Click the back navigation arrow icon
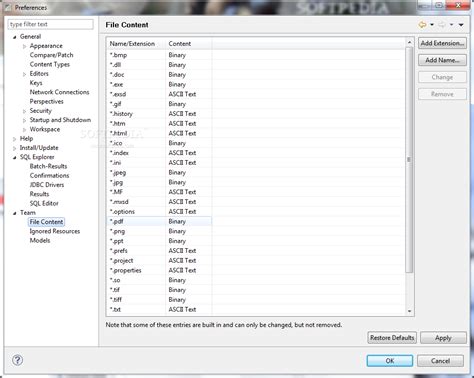This screenshot has width=474, height=378. coord(422,25)
